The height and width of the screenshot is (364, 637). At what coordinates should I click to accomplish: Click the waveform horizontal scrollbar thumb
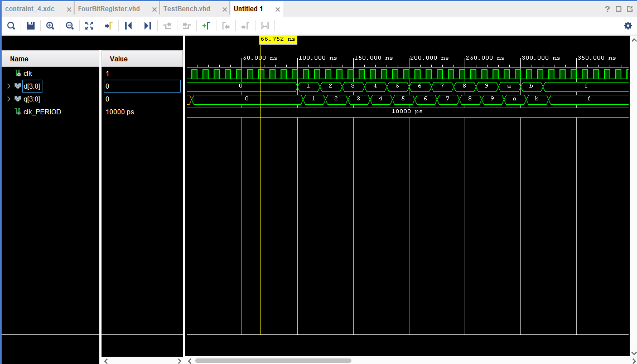273,361
